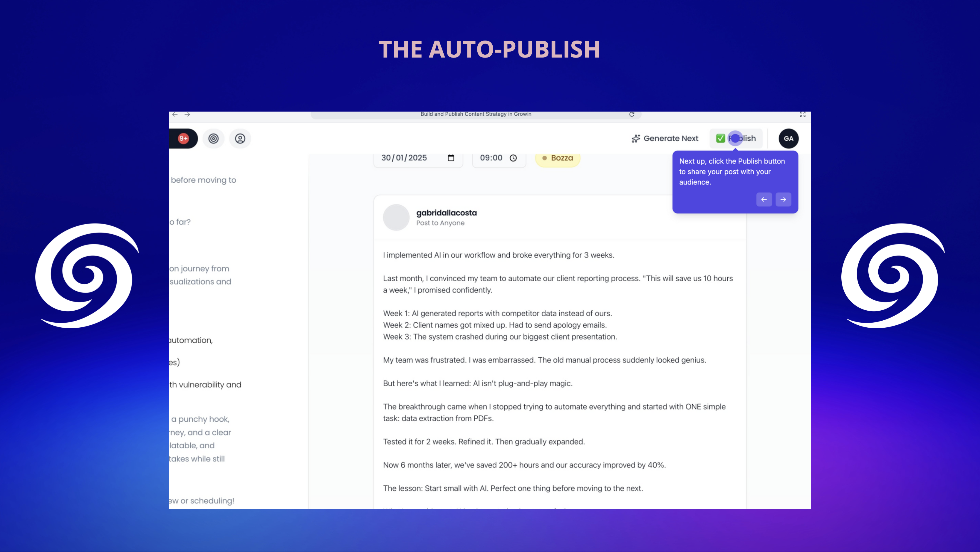The image size is (980, 552).
Task: Open the target goals icon
Action: coord(214,138)
